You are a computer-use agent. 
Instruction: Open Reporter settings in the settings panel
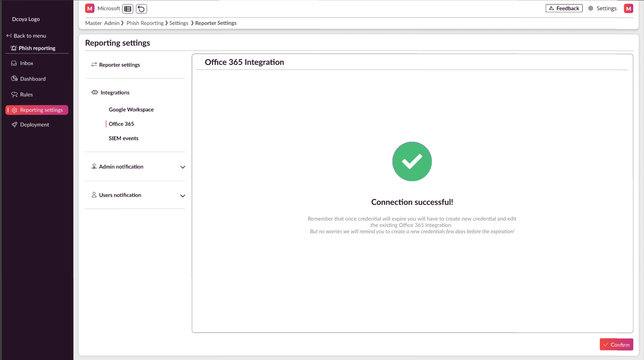(119, 65)
